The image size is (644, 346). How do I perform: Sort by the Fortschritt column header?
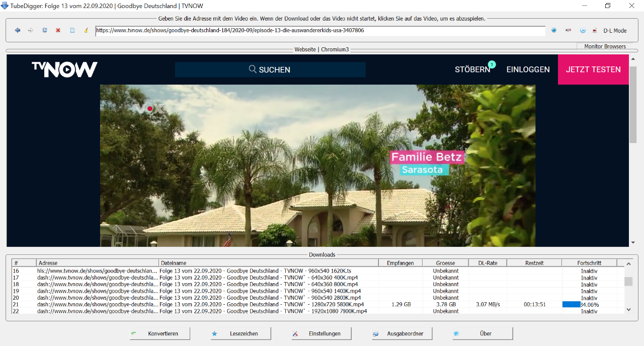point(589,263)
